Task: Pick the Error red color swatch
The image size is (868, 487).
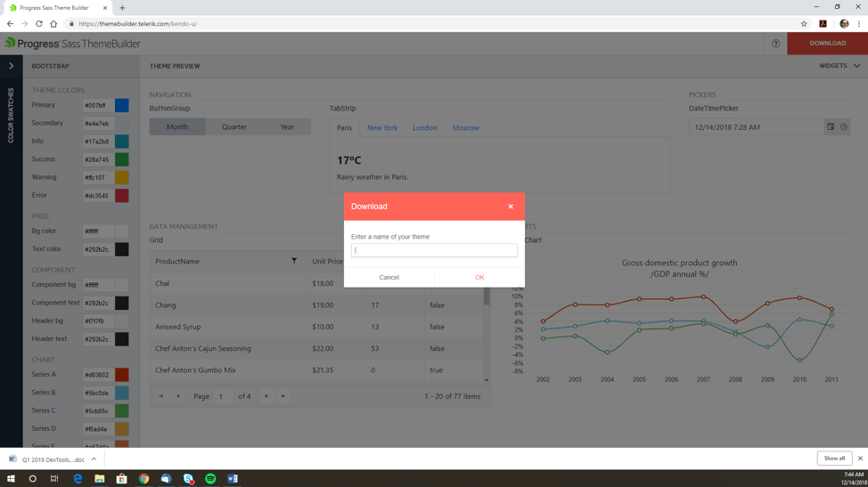Action: click(122, 196)
